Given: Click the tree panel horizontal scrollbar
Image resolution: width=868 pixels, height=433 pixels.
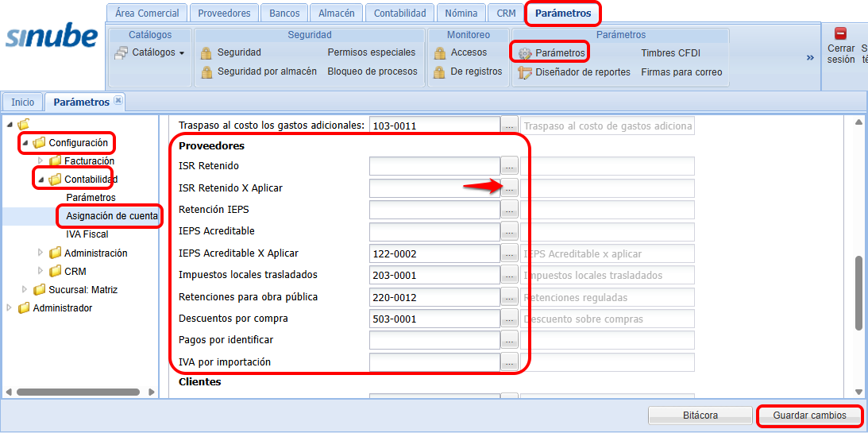Looking at the screenshot, I should click(x=76, y=392).
